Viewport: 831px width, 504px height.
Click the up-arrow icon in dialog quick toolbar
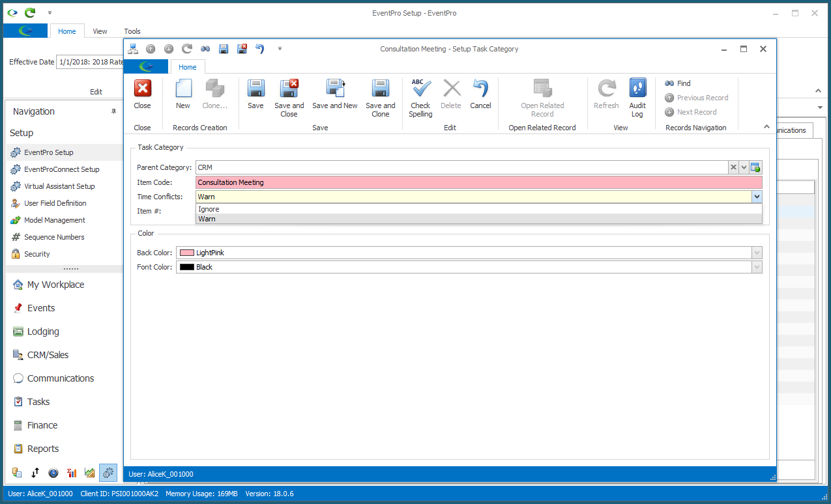[151, 49]
